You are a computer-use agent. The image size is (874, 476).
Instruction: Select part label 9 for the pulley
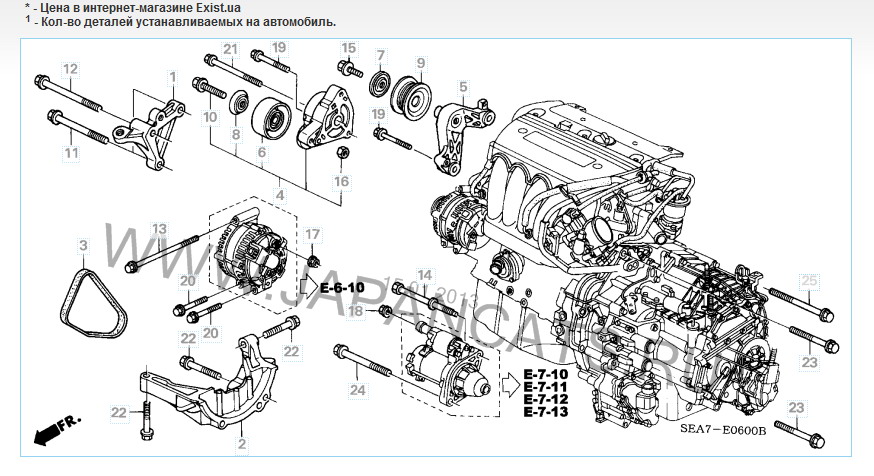tap(421, 63)
